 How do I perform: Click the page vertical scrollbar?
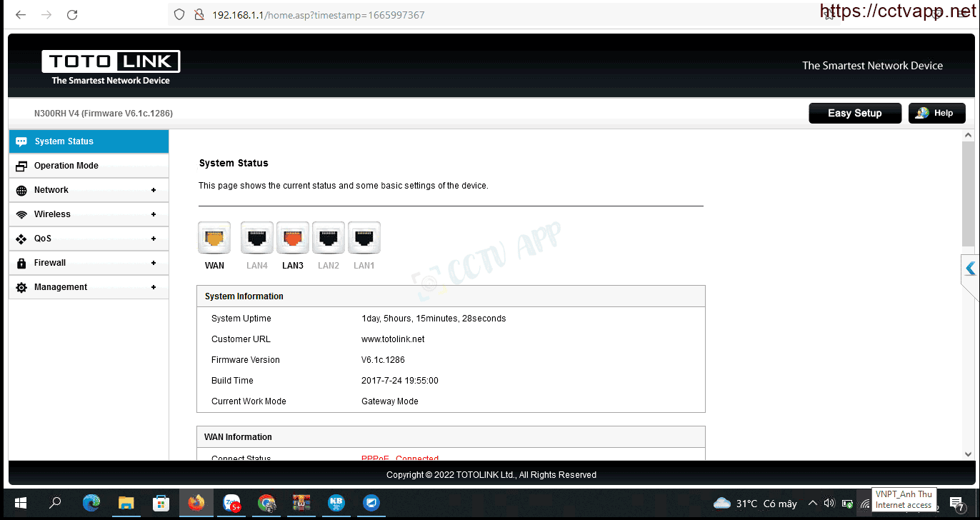click(968, 193)
